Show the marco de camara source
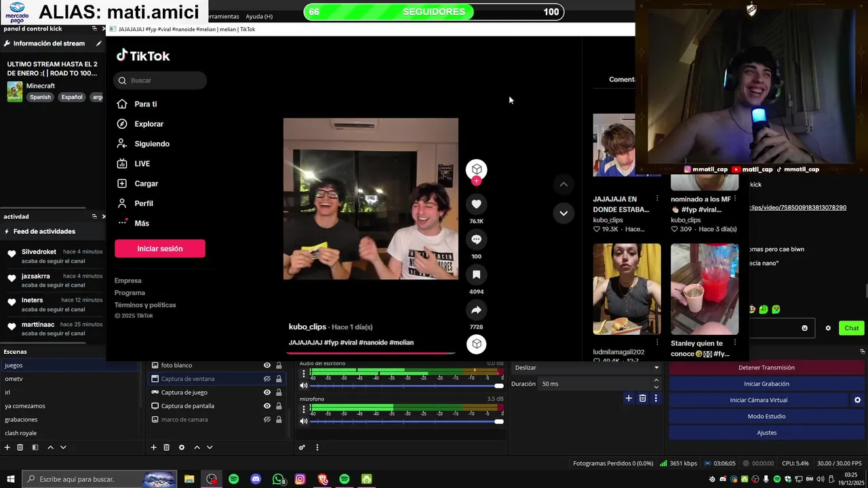 click(x=267, y=420)
